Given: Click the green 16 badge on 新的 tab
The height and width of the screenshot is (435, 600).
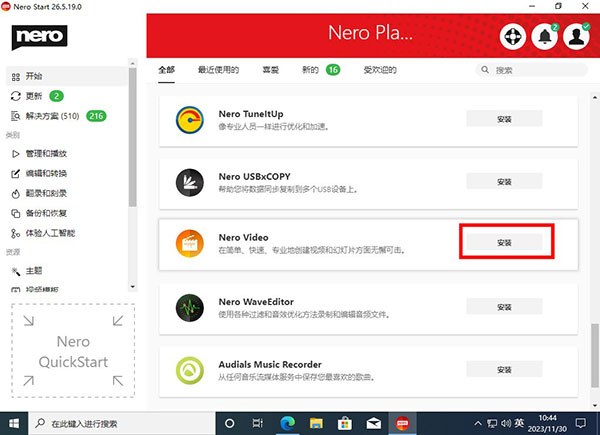Looking at the screenshot, I should 333,70.
